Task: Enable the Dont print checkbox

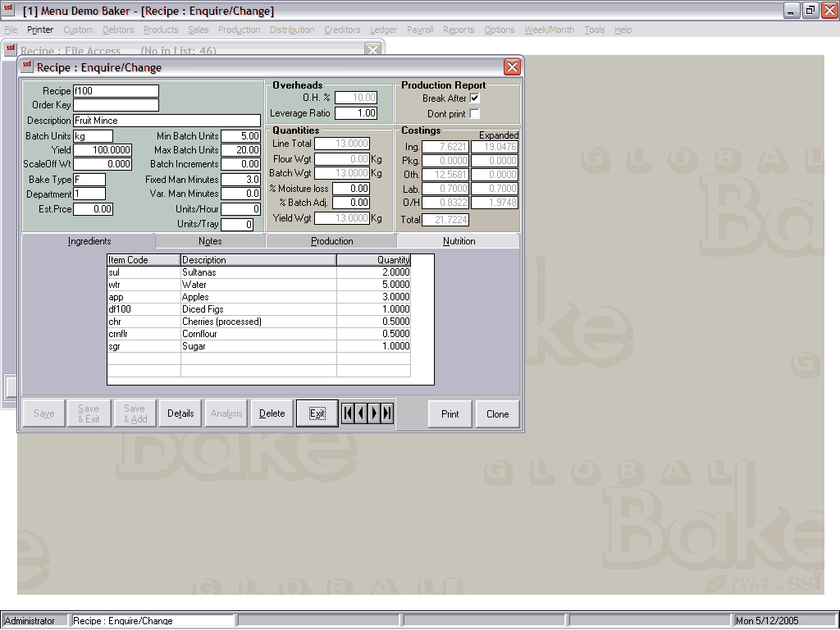Action: tap(474, 114)
